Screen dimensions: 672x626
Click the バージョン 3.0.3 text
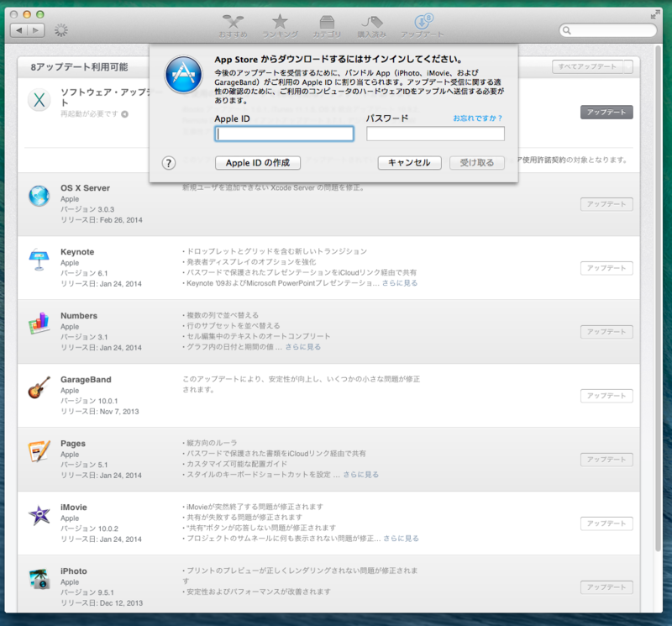pos(87,210)
